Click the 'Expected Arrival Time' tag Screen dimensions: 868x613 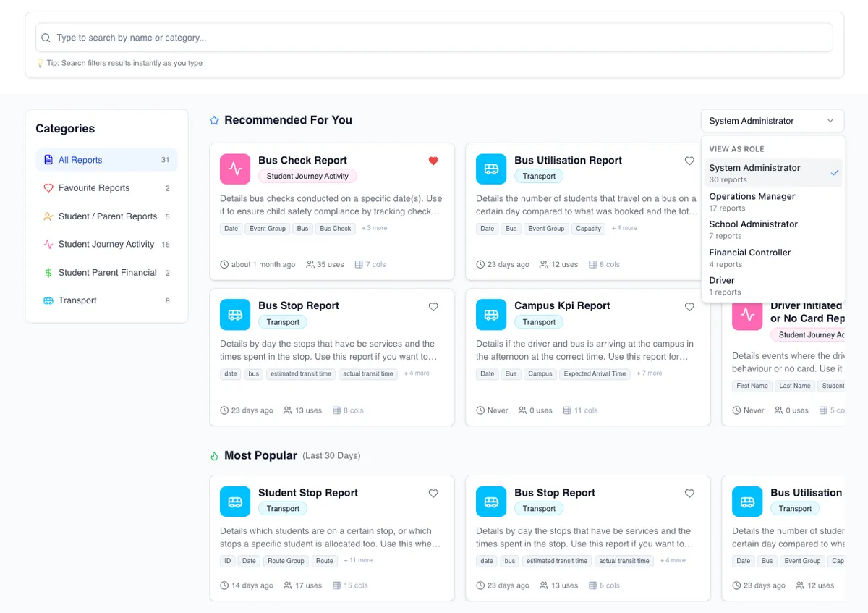[595, 374]
